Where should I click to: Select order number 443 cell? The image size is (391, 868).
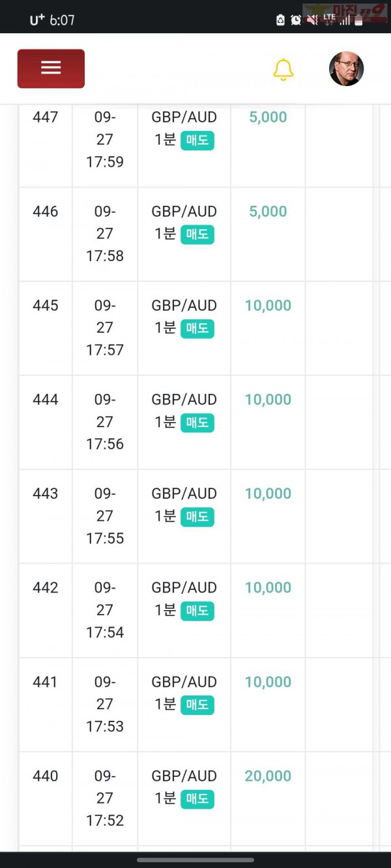(46, 516)
